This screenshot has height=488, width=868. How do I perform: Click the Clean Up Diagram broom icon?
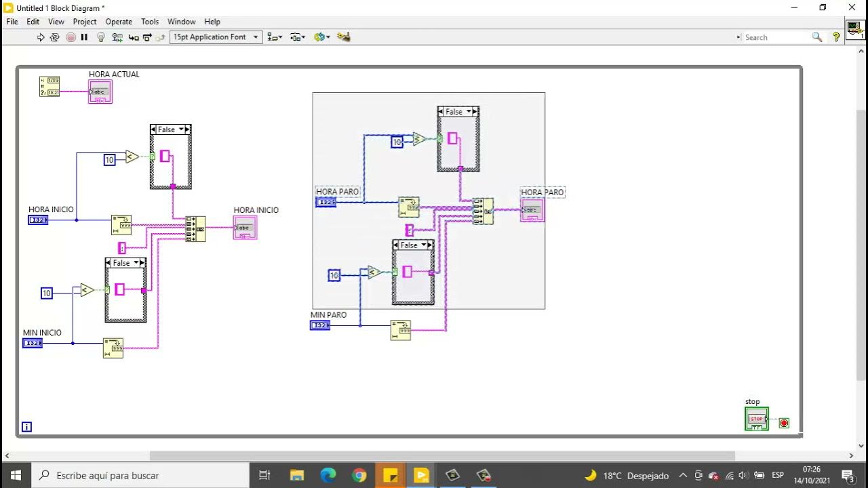(344, 37)
